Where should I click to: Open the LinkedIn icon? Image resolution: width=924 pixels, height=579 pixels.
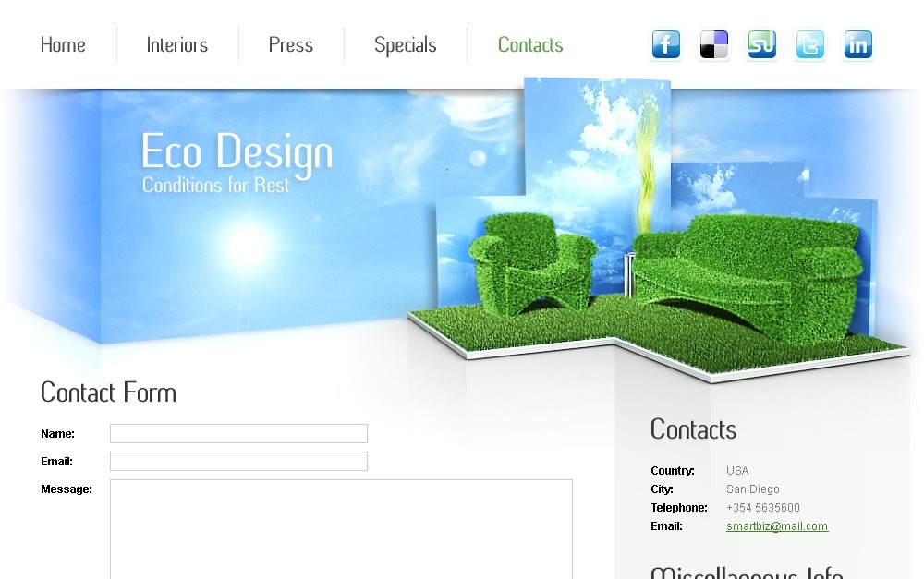858,44
